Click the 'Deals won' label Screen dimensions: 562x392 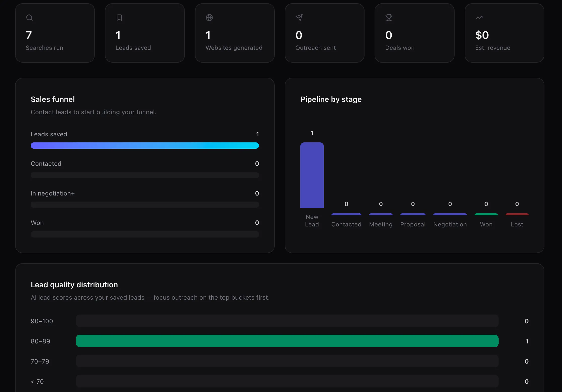[400, 48]
